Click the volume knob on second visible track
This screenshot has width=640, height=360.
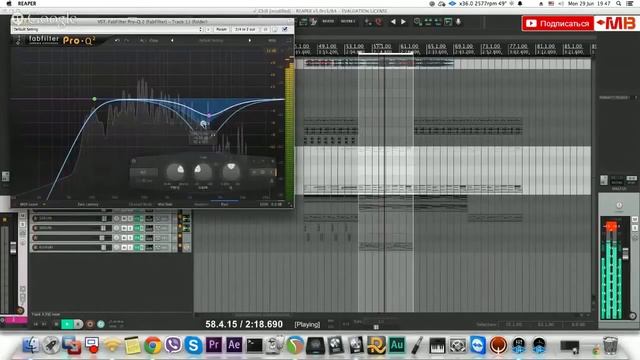(x=117, y=228)
